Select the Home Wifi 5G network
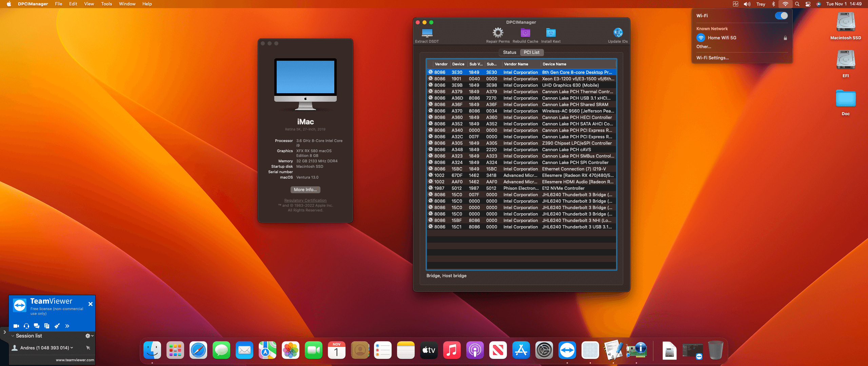The width and height of the screenshot is (868, 366). click(742, 38)
